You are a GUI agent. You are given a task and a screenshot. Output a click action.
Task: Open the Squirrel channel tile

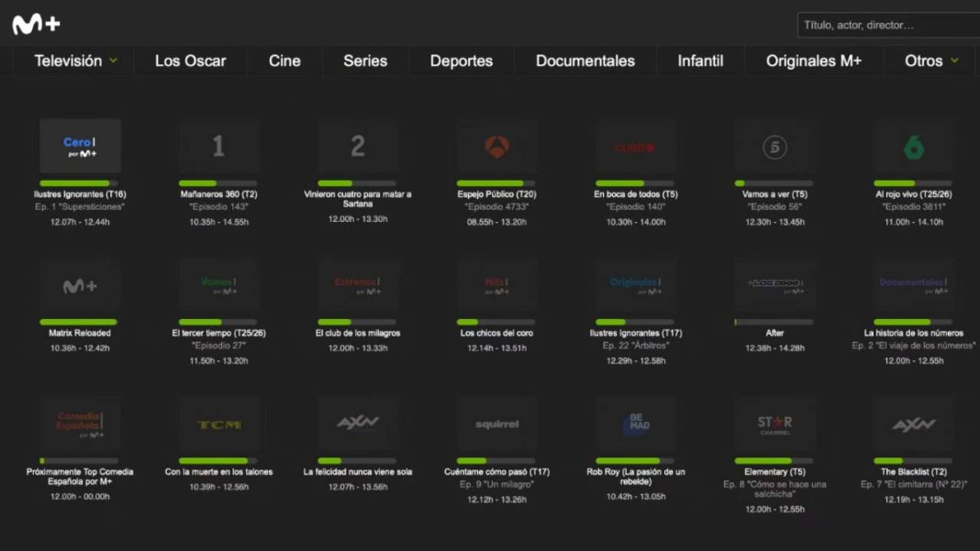click(x=496, y=424)
